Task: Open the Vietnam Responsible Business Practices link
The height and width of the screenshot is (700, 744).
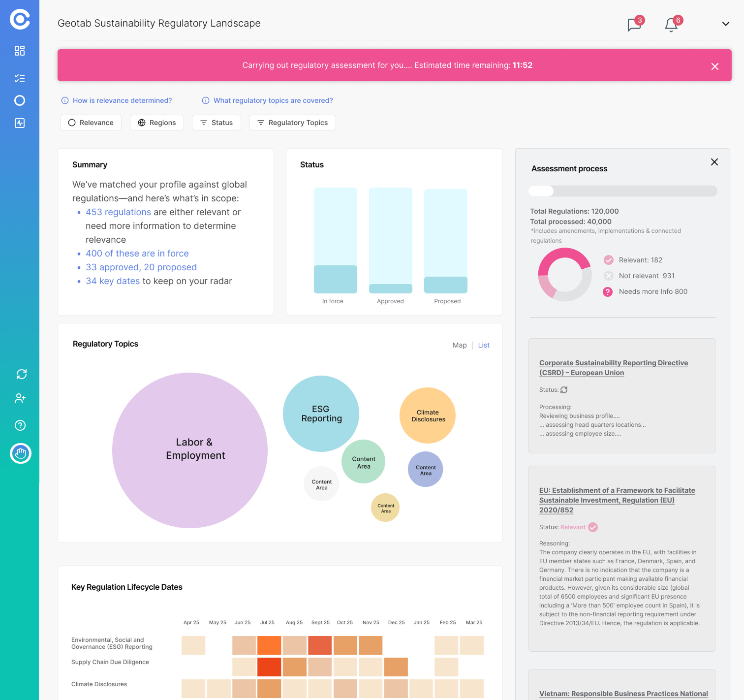Action: [623, 694]
